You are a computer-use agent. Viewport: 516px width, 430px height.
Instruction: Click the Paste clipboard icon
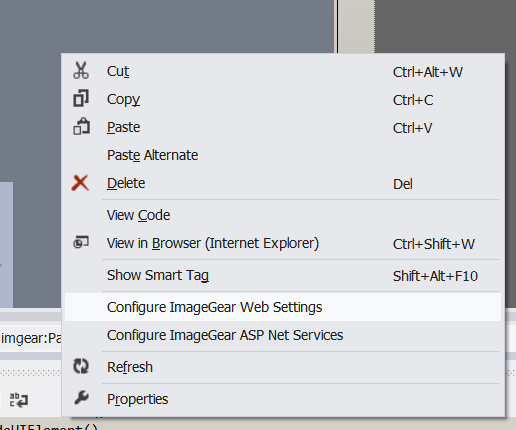tap(81, 126)
